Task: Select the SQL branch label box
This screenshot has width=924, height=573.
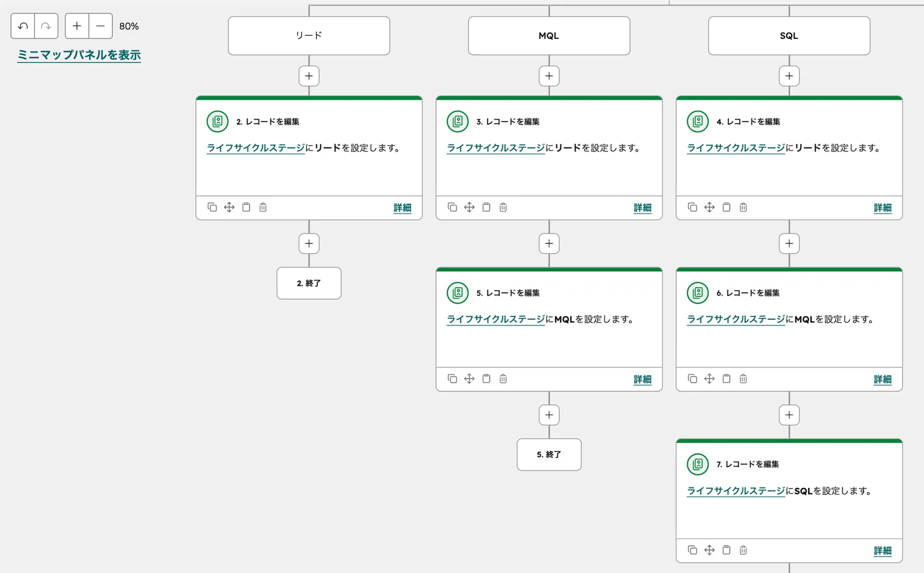Action: pos(788,35)
